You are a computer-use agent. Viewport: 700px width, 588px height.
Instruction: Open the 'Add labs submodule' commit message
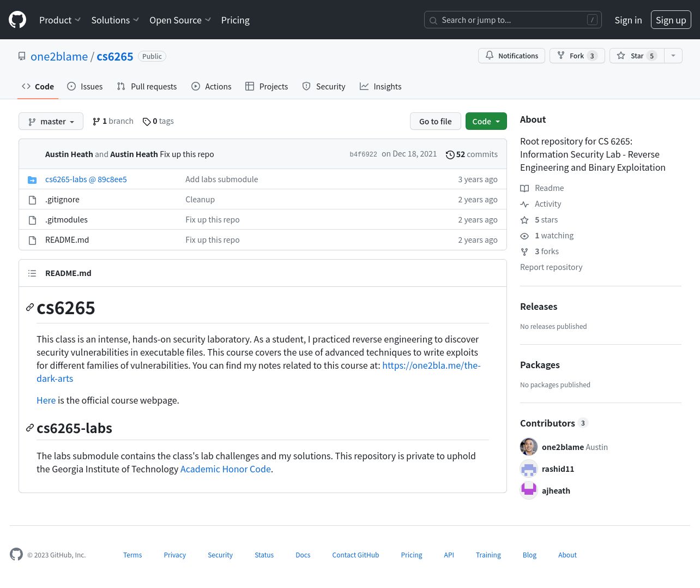(221, 179)
